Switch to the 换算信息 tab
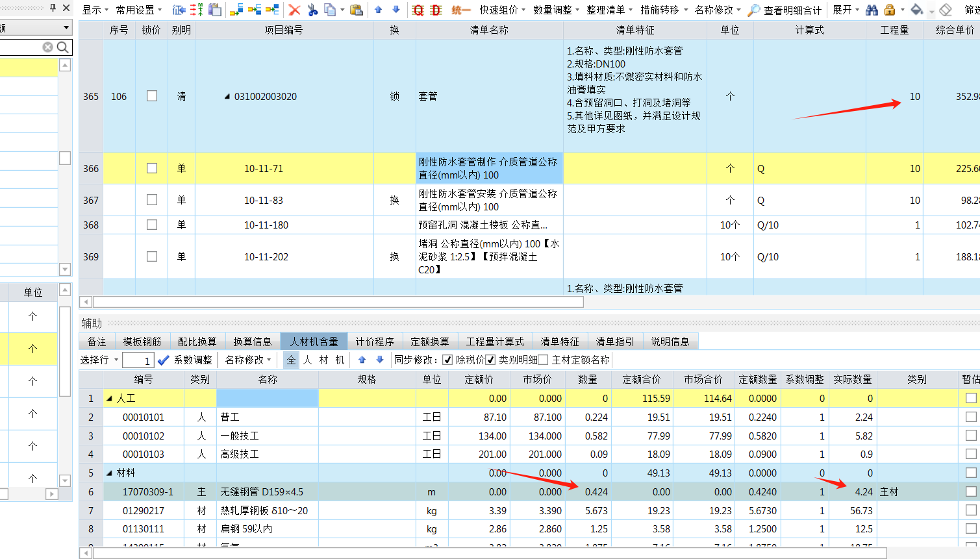Viewport: 980px width, 559px height. click(x=253, y=342)
